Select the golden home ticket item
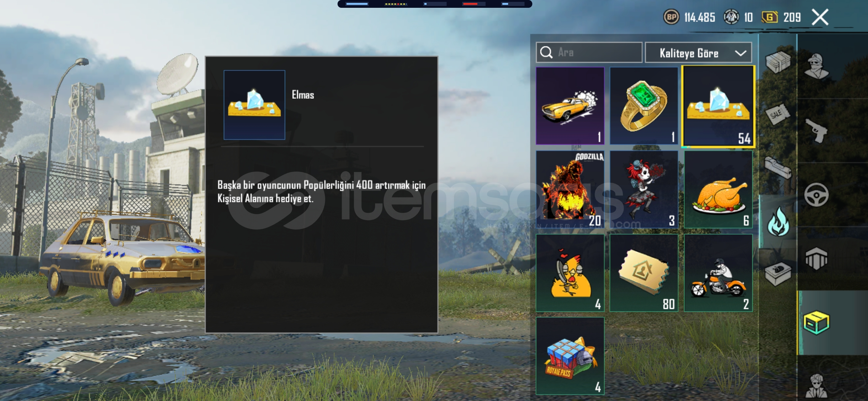The image size is (868, 401). point(644,273)
